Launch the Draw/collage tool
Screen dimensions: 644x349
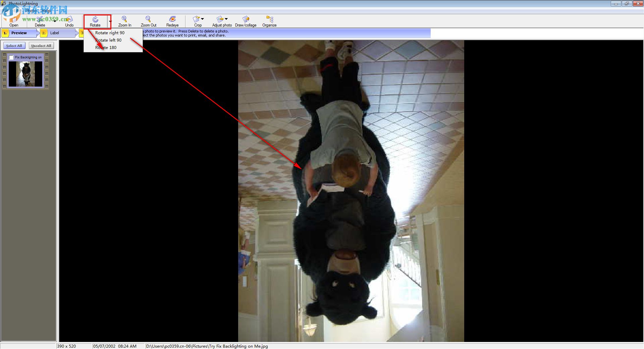pyautogui.click(x=246, y=21)
